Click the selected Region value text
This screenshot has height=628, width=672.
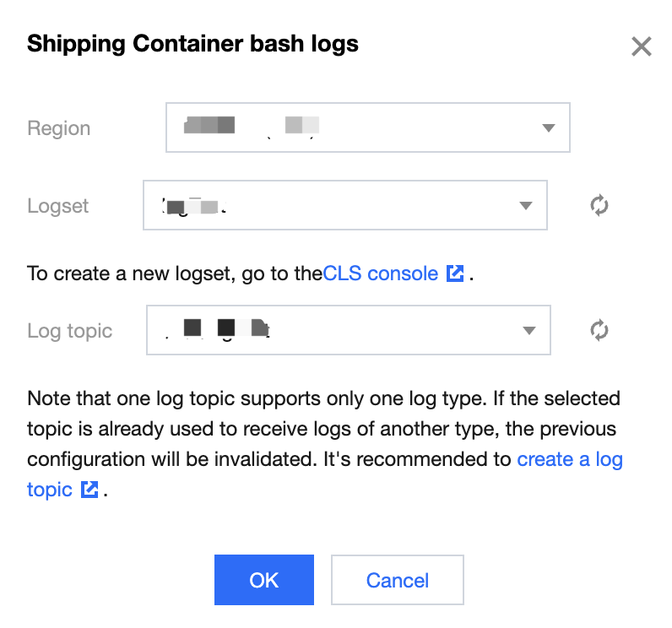[250, 127]
